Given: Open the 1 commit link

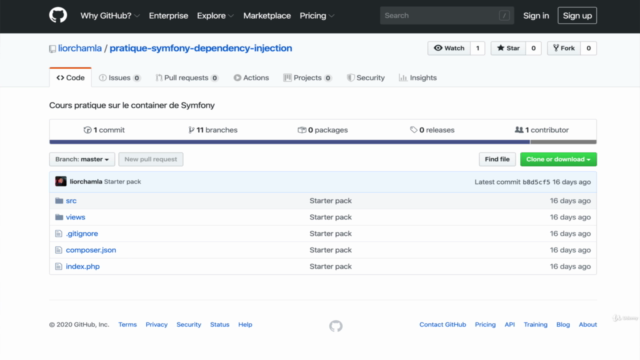Looking at the screenshot, I should [x=104, y=130].
